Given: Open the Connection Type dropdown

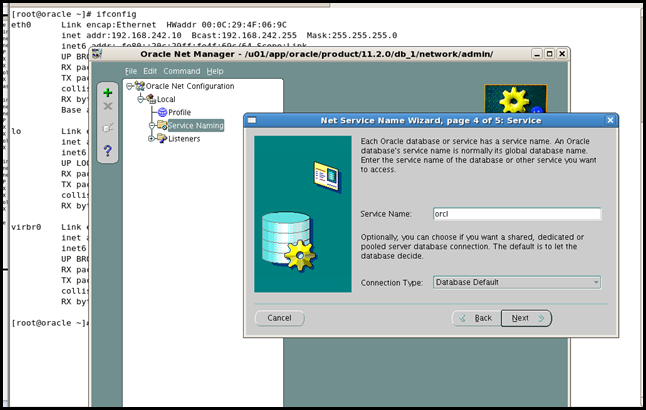Looking at the screenshot, I should pyautogui.click(x=517, y=282).
